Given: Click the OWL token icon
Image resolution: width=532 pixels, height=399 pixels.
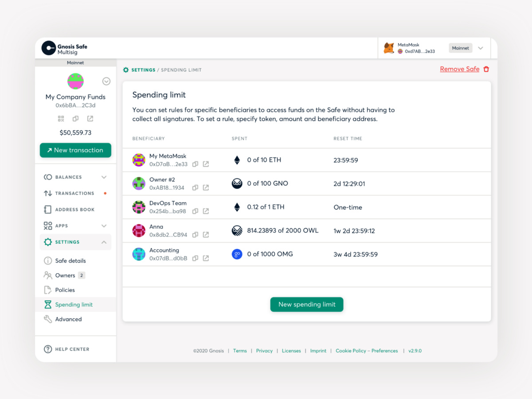Looking at the screenshot, I should (x=237, y=231).
